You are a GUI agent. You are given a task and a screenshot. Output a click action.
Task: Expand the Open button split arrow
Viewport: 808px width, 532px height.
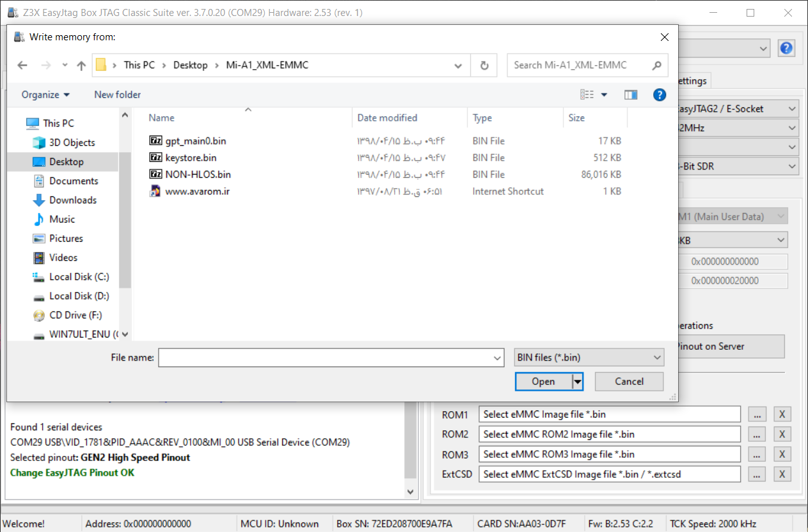tap(578, 382)
